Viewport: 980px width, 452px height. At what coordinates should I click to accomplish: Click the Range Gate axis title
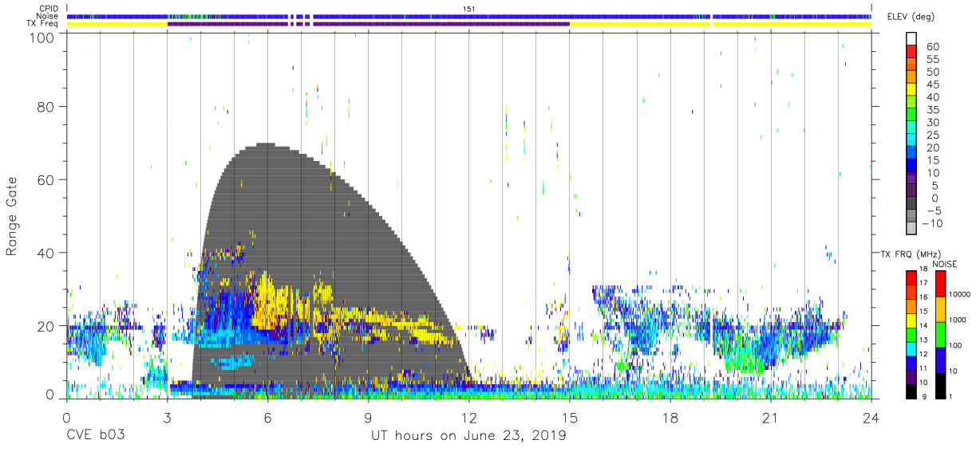12,216
